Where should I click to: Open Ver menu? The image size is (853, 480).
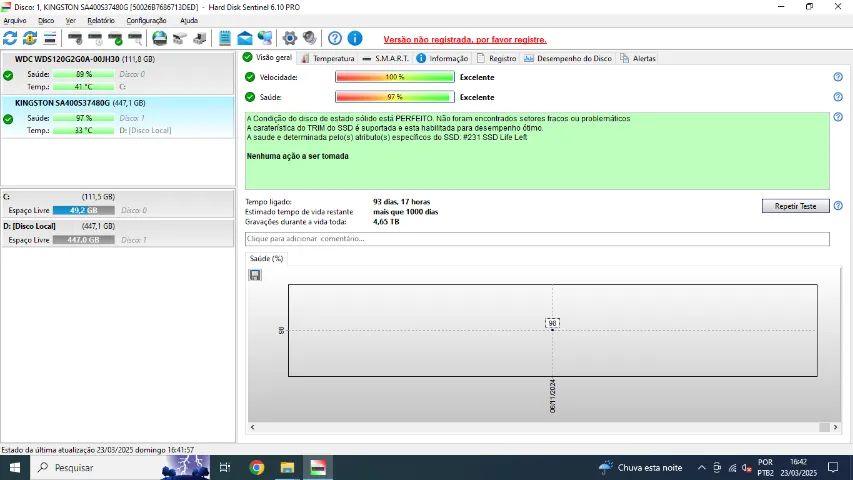(x=71, y=20)
